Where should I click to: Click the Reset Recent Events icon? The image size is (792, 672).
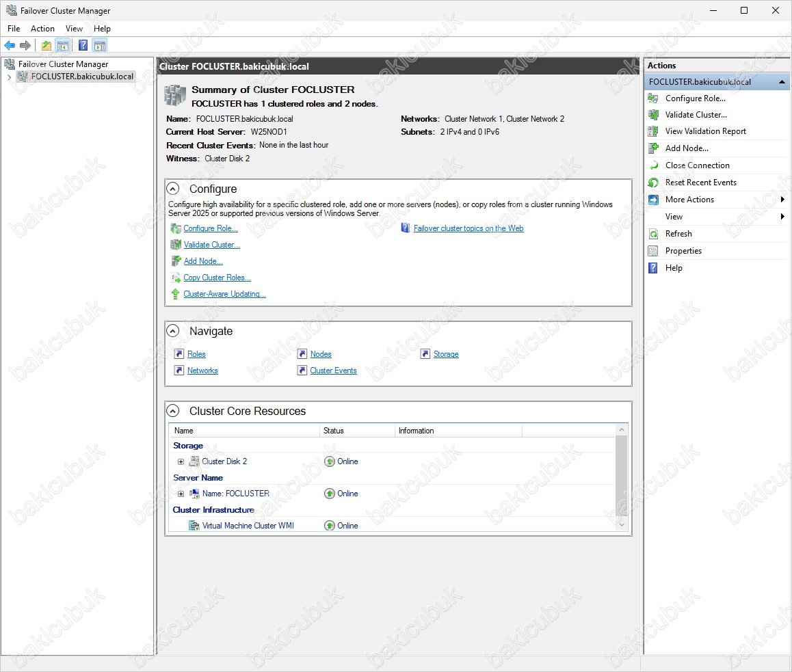click(x=653, y=183)
